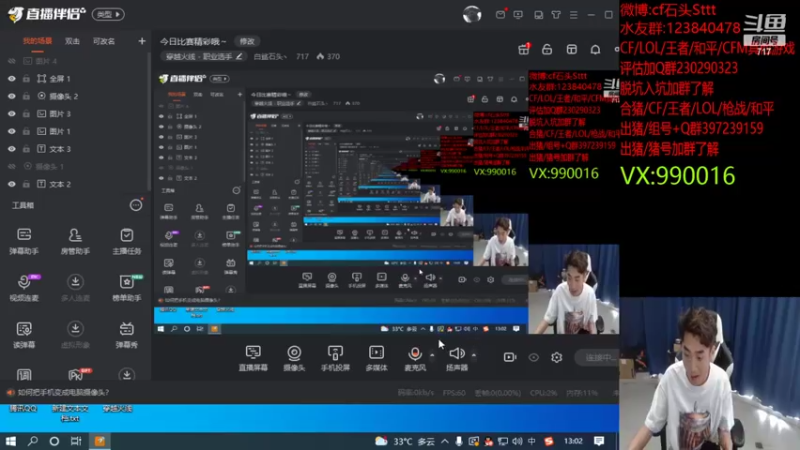
Task: Toggle the lock on 文本 2 layer
Action: [26, 184]
